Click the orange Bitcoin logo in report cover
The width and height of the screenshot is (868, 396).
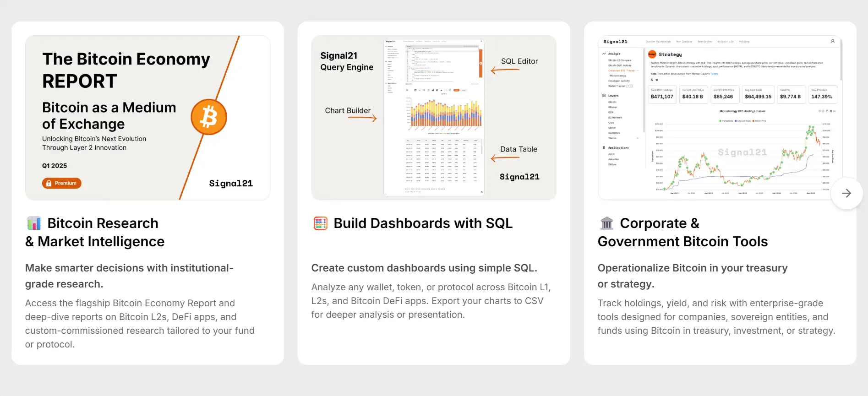click(209, 117)
